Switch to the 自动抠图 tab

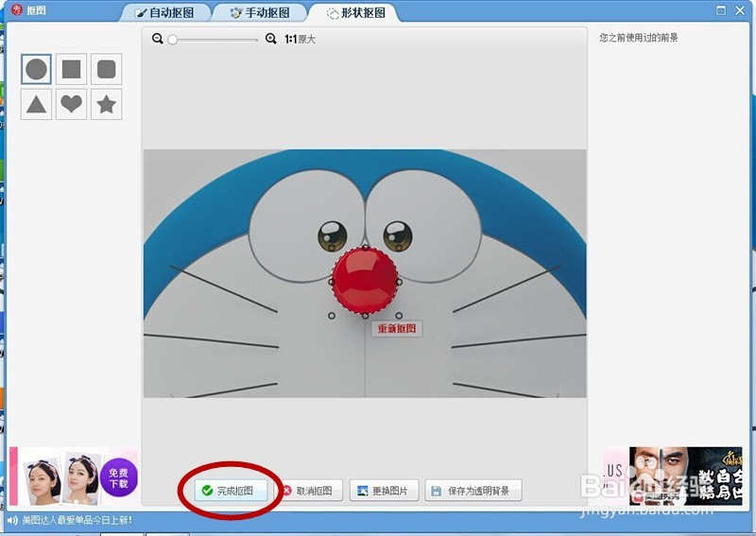(166, 12)
